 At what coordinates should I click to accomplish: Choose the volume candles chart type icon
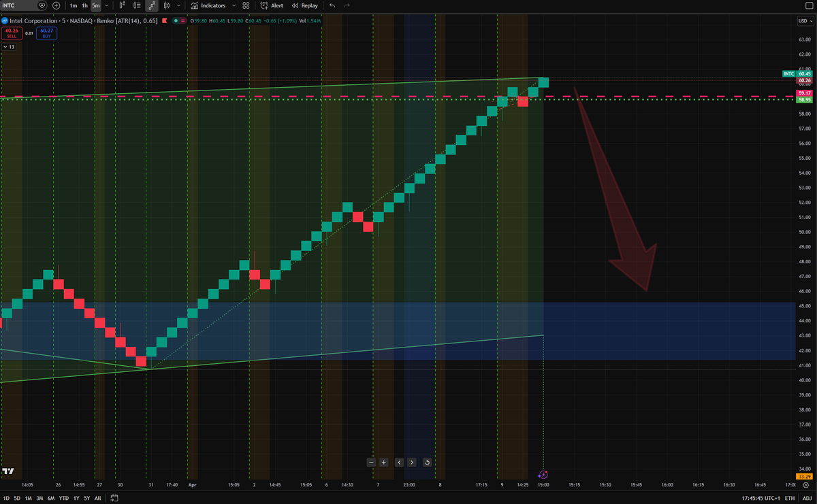pyautogui.click(x=137, y=5)
